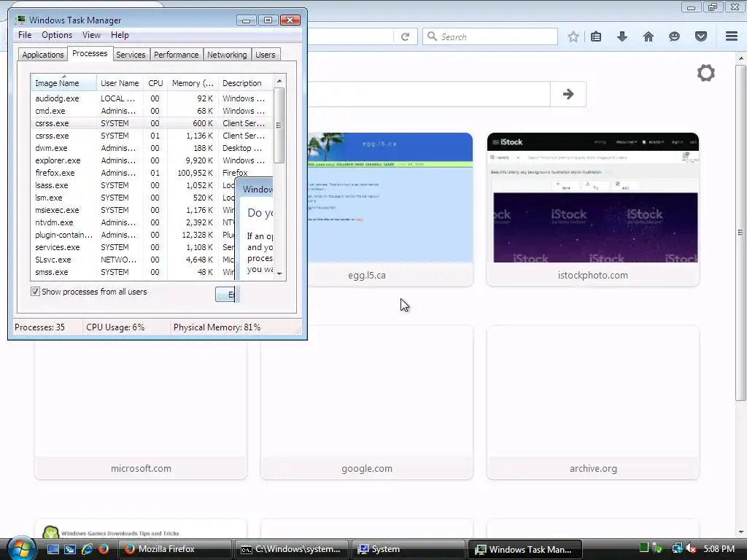
Task: Toggle Show processes from all users
Action: click(x=35, y=292)
